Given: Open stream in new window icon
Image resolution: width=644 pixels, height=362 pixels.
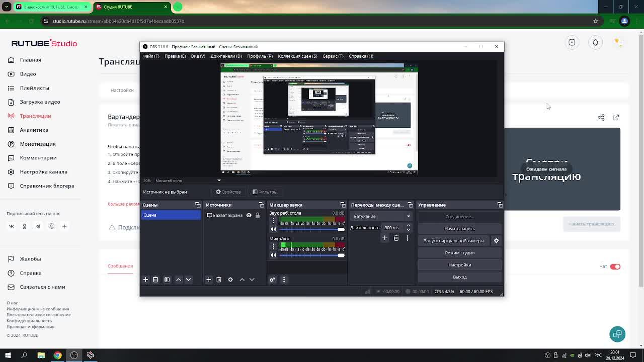Looking at the screenshot, I should coord(616,117).
